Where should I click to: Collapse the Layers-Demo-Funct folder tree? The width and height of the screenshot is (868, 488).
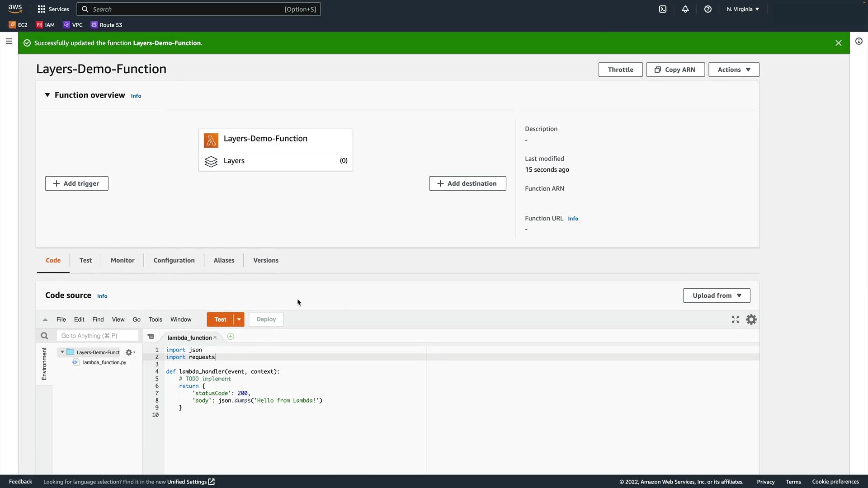(62, 352)
